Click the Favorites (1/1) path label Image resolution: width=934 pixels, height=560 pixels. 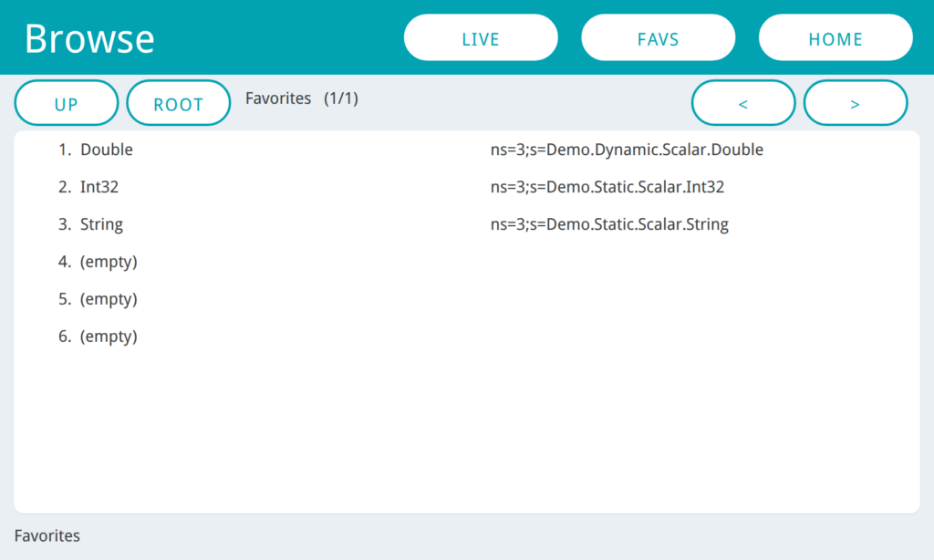tap(302, 99)
